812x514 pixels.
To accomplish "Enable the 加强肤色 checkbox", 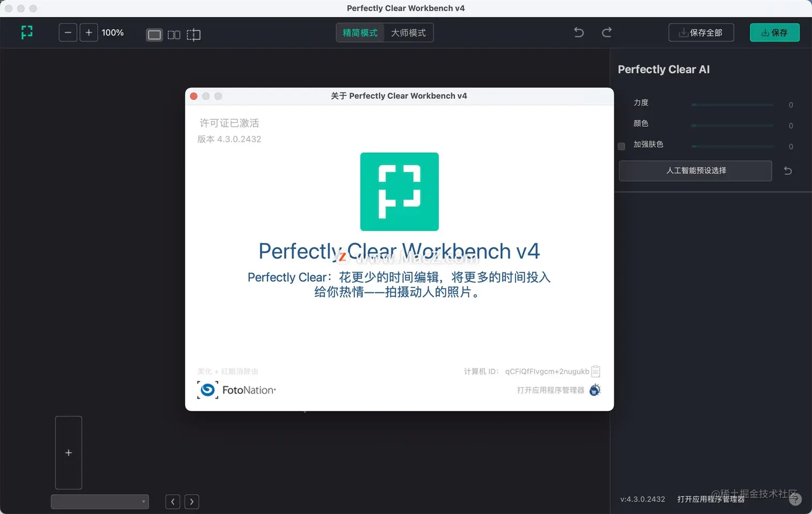I will pos(621,146).
